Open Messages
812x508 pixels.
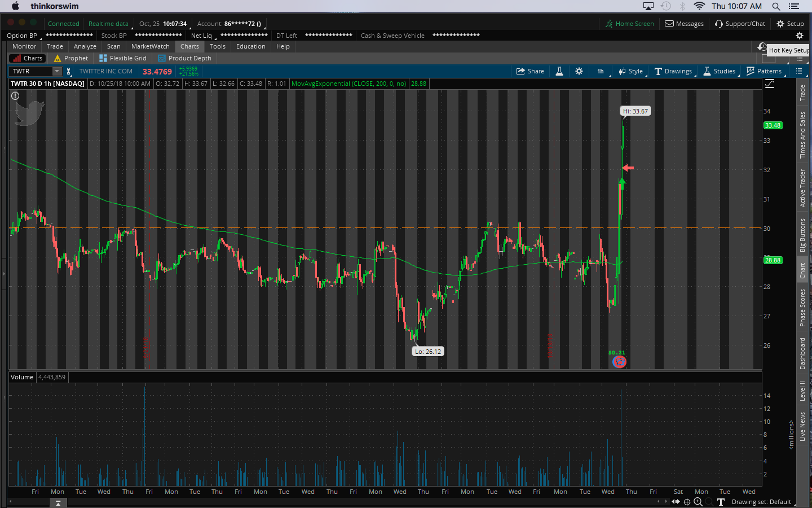tap(684, 24)
